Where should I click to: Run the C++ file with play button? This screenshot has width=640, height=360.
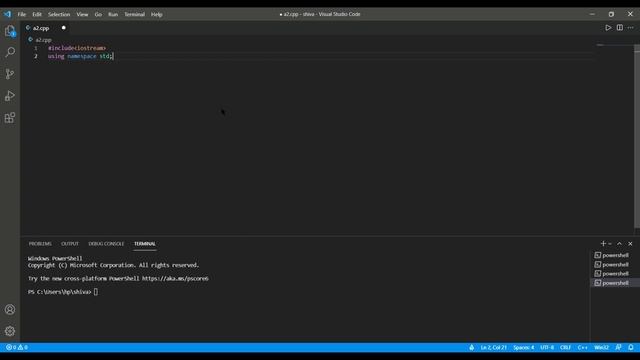[608, 28]
